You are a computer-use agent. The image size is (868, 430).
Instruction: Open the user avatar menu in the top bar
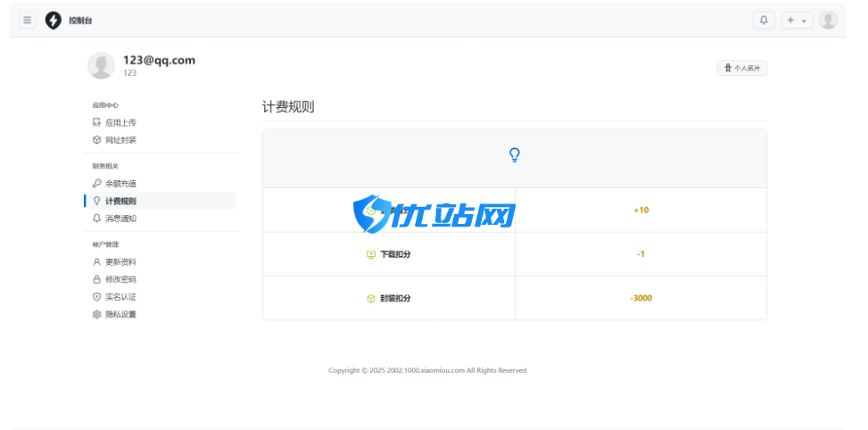click(x=828, y=21)
